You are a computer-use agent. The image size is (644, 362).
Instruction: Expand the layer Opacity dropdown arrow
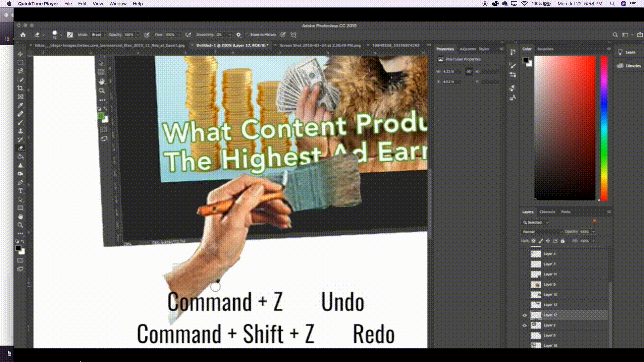click(x=593, y=232)
